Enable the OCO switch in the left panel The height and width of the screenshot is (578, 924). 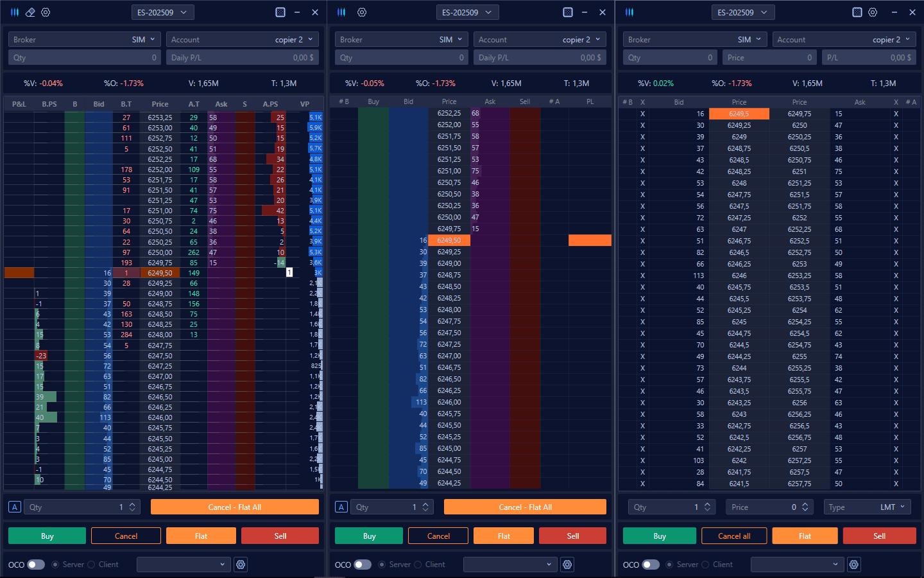click(36, 565)
